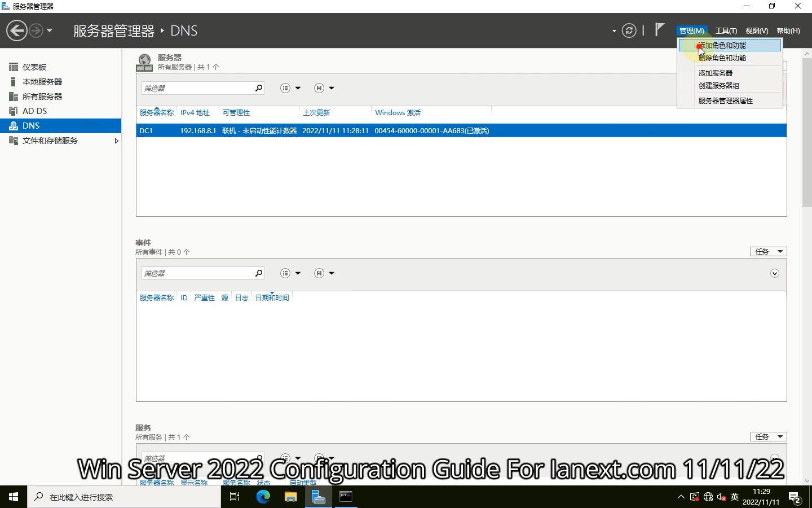Choose 添加角色和功能 from the menu

point(730,45)
